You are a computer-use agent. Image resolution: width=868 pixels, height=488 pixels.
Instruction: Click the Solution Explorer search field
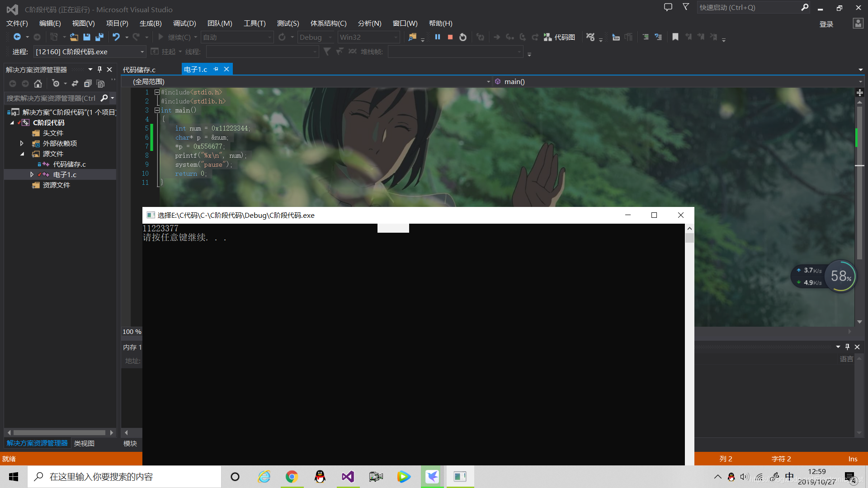click(52, 98)
